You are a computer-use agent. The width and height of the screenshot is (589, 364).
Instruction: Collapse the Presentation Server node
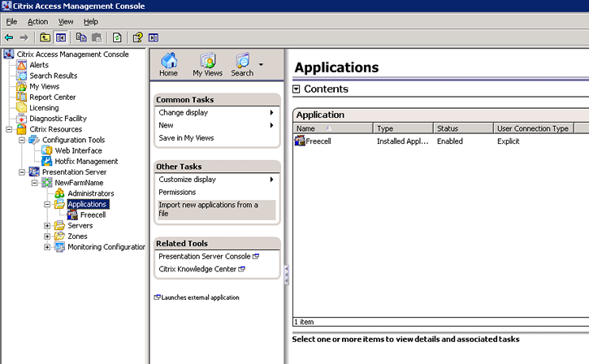tap(22, 172)
